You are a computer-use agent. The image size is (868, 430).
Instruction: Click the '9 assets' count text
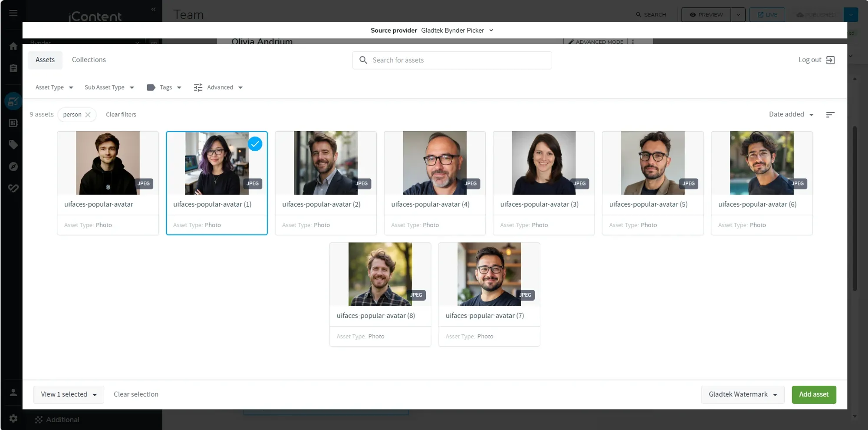42,114
